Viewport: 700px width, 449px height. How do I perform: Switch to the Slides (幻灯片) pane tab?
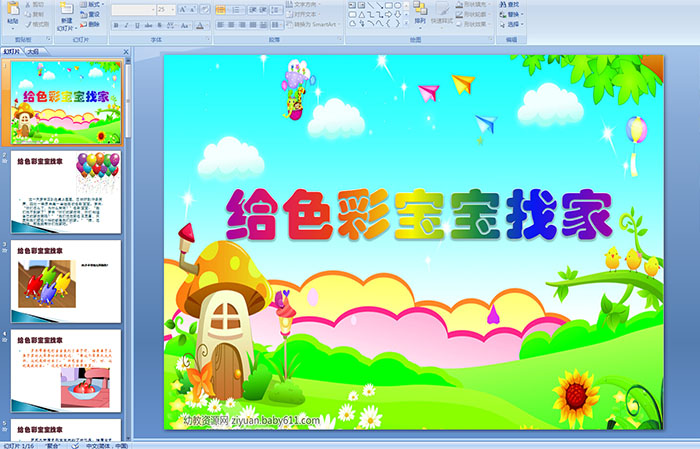[12, 52]
